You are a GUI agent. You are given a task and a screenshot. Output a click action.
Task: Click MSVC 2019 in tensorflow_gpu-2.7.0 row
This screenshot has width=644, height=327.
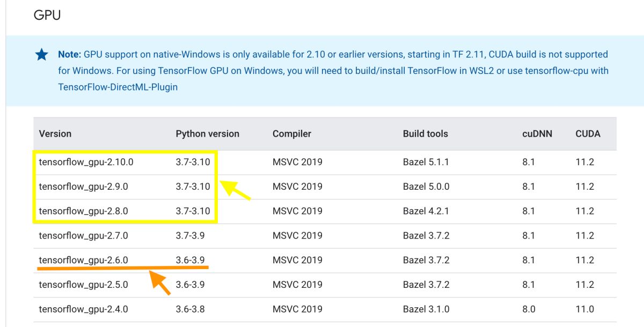(297, 235)
